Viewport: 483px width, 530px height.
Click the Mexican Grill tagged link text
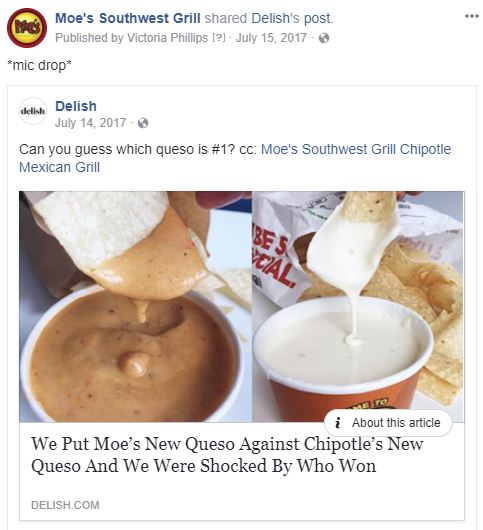(x=59, y=167)
